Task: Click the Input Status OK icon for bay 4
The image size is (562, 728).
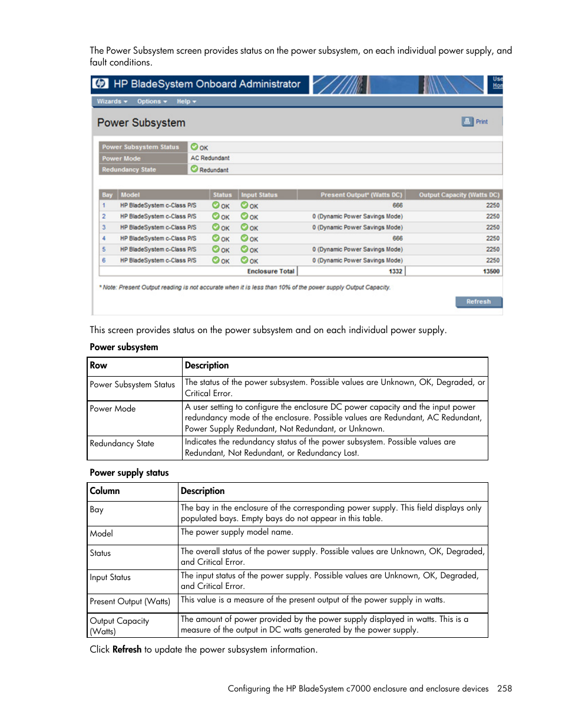Action: pyautogui.click(x=244, y=238)
